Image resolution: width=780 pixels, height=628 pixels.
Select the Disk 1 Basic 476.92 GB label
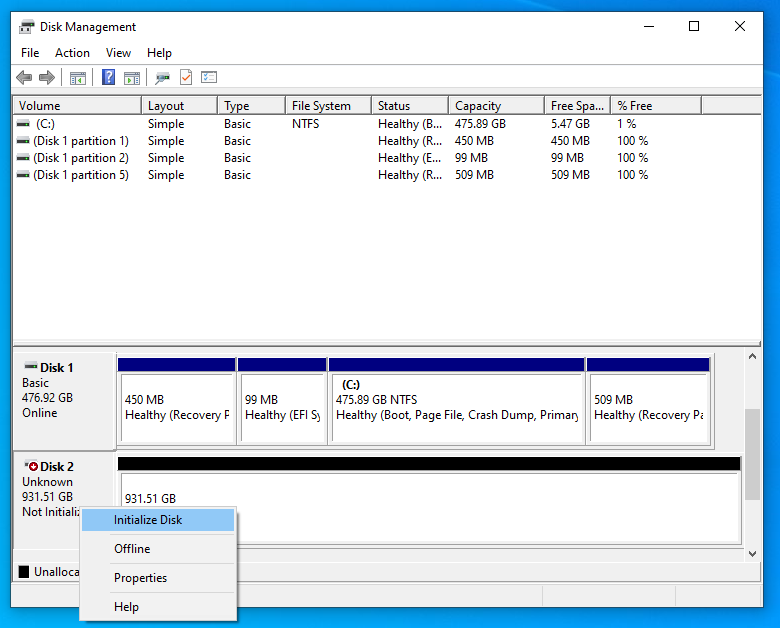pyautogui.click(x=64, y=401)
